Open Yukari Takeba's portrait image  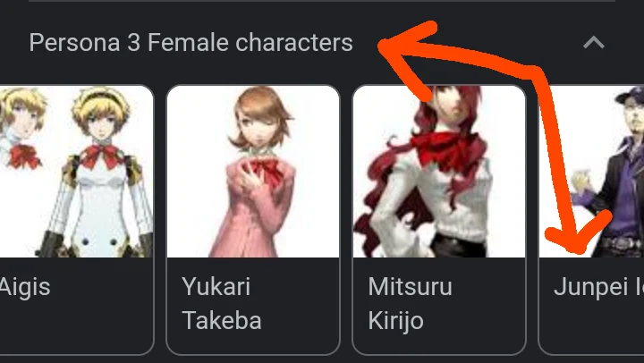[x=253, y=172]
